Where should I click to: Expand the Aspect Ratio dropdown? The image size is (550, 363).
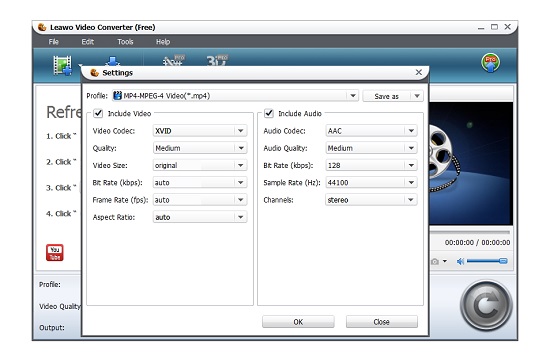[x=241, y=217]
